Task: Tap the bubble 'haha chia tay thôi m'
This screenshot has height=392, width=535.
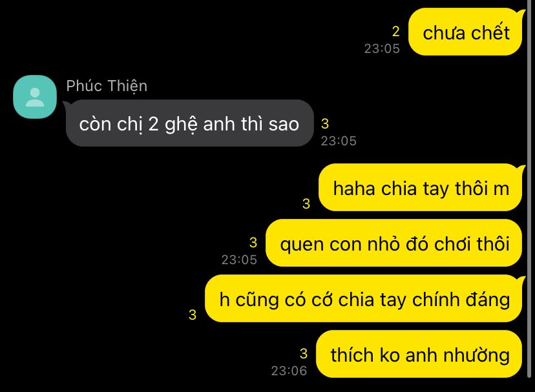Action: 421,188
